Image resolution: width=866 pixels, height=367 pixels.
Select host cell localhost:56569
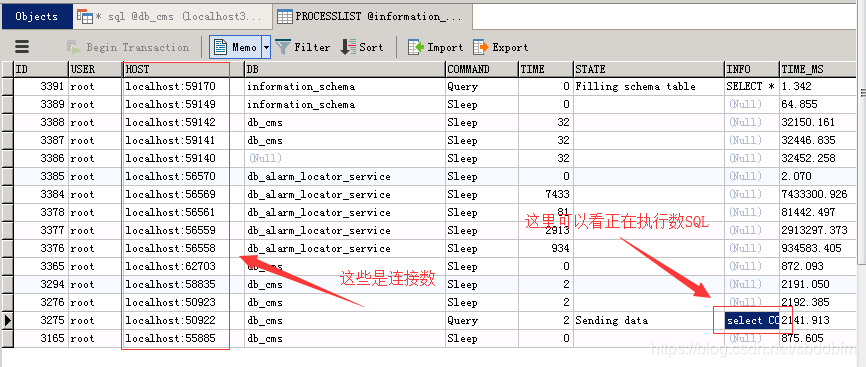coord(183,195)
